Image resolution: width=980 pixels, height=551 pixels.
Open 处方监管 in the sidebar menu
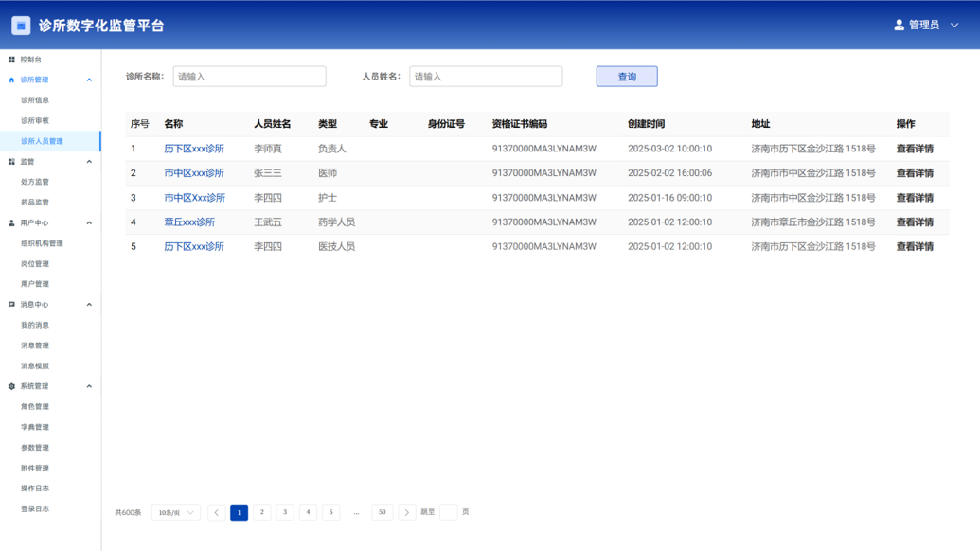(35, 182)
